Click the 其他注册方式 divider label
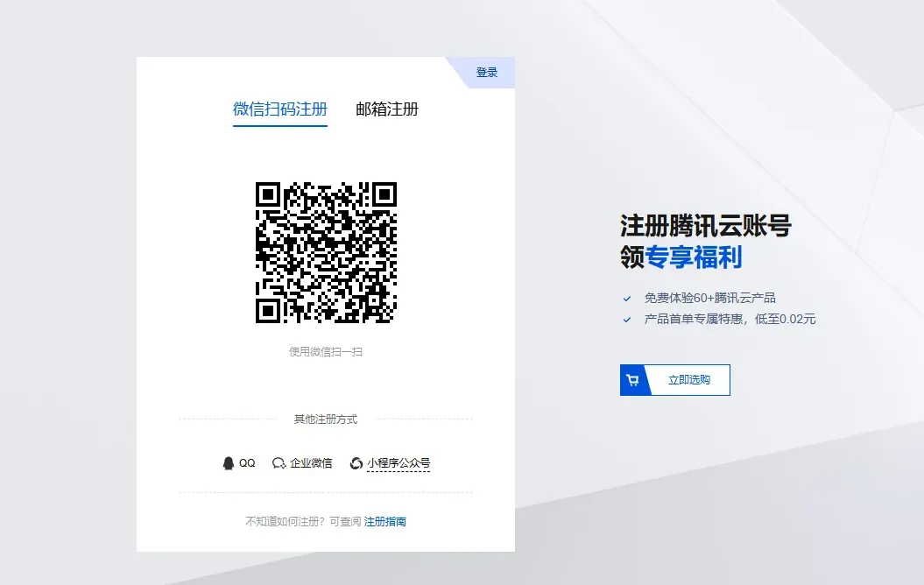This screenshot has width=924, height=585. point(326,419)
